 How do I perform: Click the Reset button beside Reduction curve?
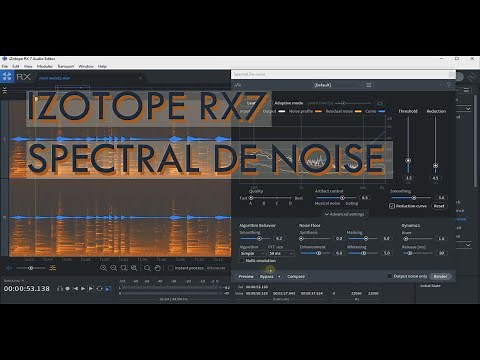point(439,206)
